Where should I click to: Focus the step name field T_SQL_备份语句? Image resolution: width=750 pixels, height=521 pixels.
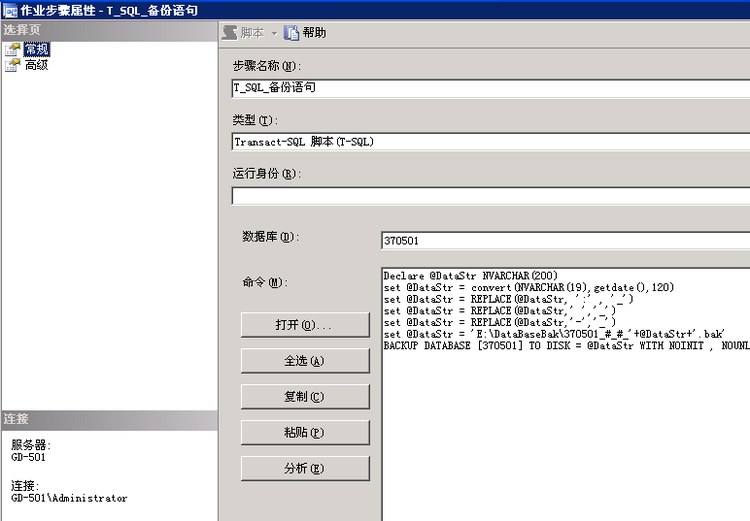coord(491,88)
